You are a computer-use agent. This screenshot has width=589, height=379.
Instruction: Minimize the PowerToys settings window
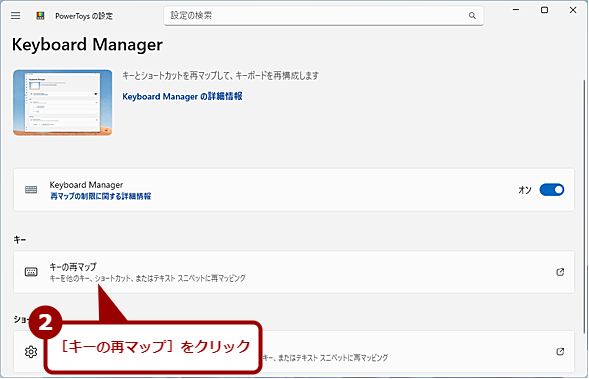click(516, 10)
